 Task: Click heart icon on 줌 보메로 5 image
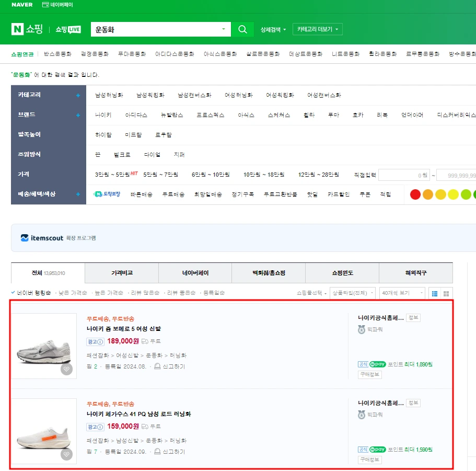coord(66,369)
